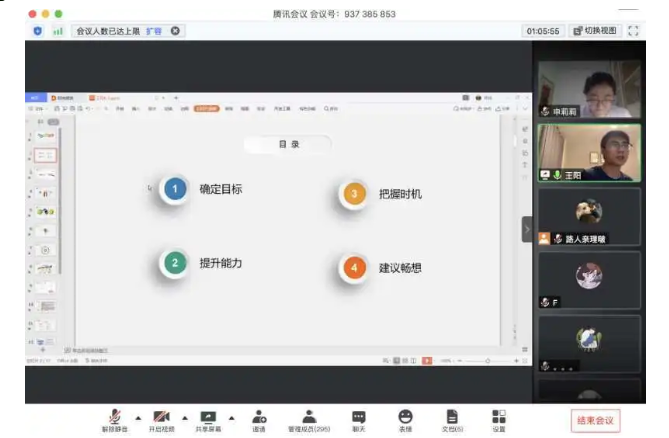Open meeting Settings icon
This screenshot has width=669, height=438.
point(499,415)
